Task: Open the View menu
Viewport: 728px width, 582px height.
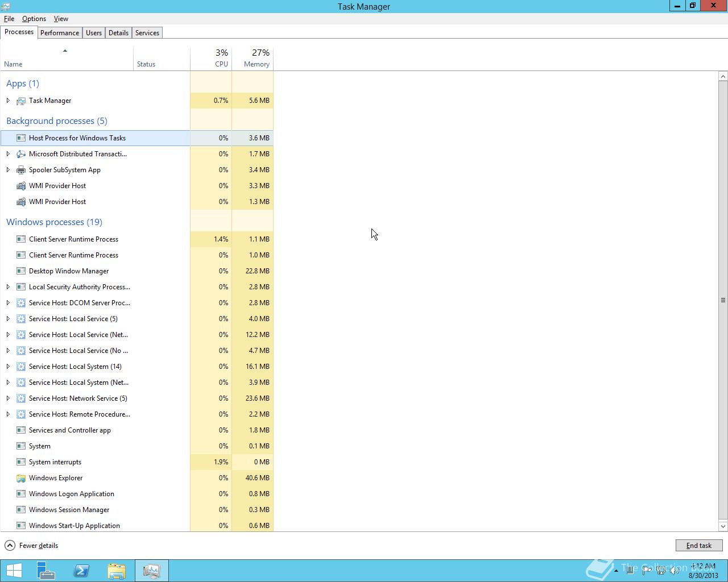Action: [x=61, y=19]
